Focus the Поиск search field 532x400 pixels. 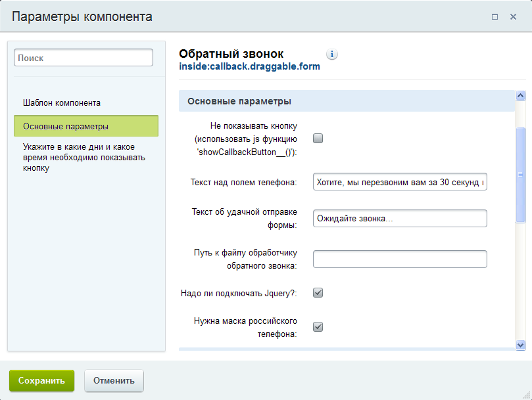tap(84, 58)
